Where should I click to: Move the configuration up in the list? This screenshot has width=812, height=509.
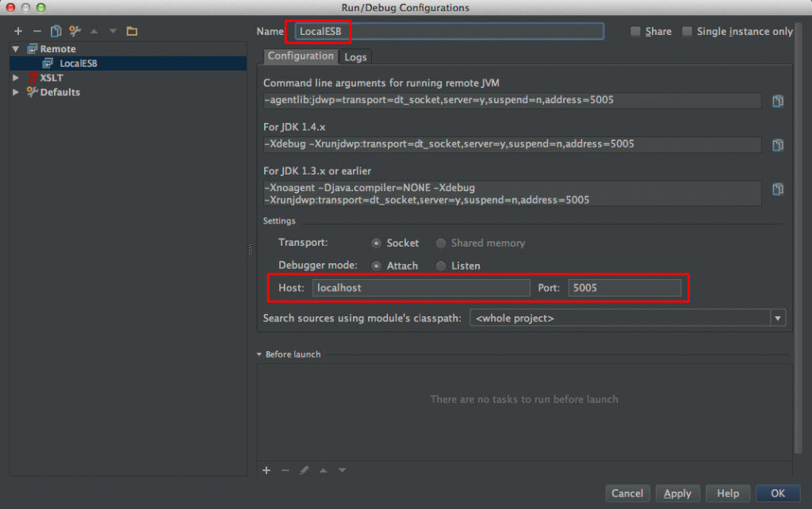tap(94, 31)
